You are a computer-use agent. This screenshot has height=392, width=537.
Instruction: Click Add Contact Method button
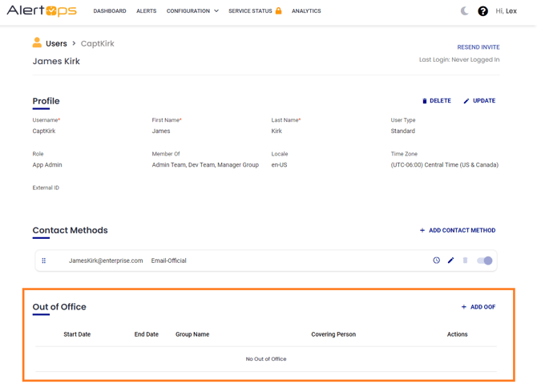(457, 231)
